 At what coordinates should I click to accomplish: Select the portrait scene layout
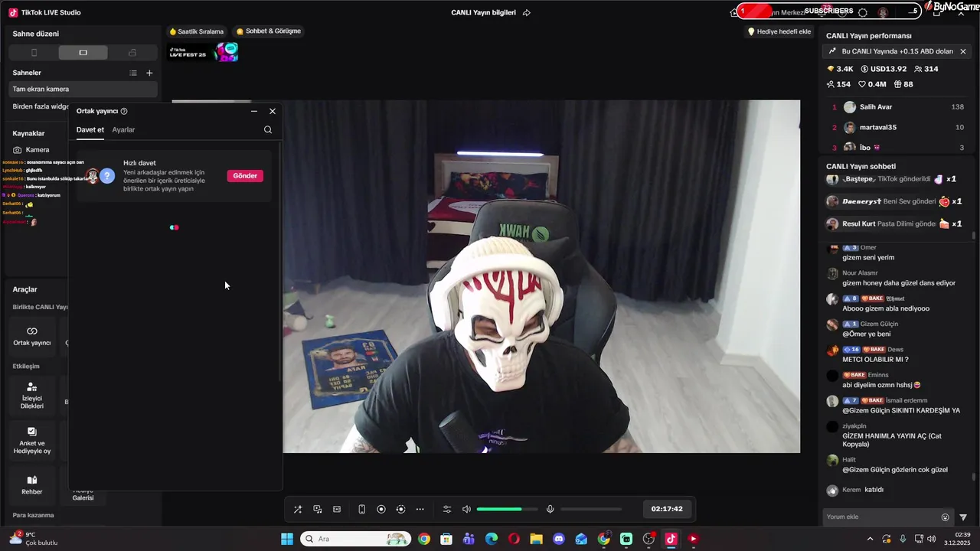(34, 53)
